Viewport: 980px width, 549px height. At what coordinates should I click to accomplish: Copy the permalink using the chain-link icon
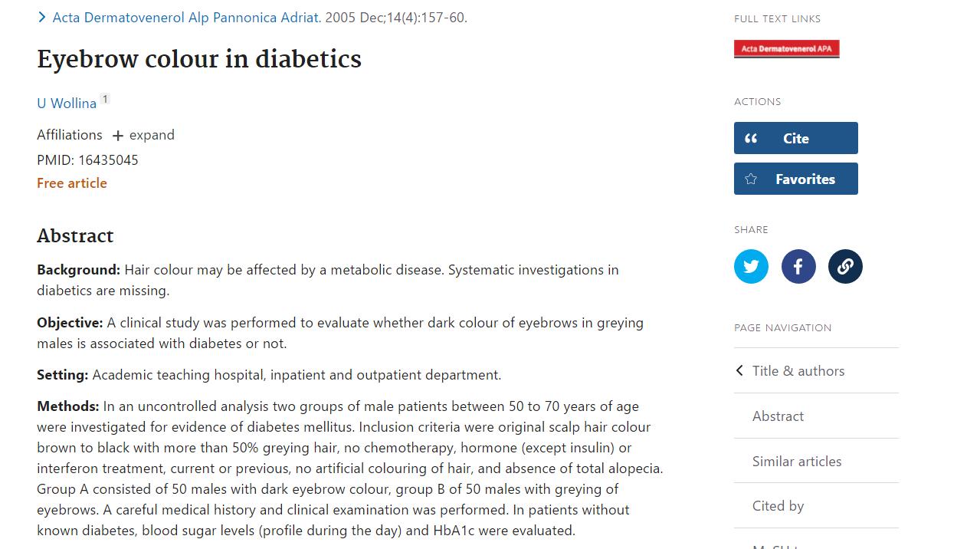(x=845, y=267)
